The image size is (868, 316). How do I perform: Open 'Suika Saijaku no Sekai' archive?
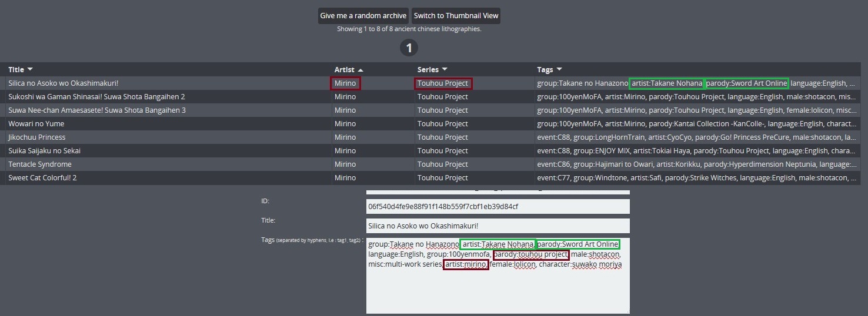pos(45,151)
